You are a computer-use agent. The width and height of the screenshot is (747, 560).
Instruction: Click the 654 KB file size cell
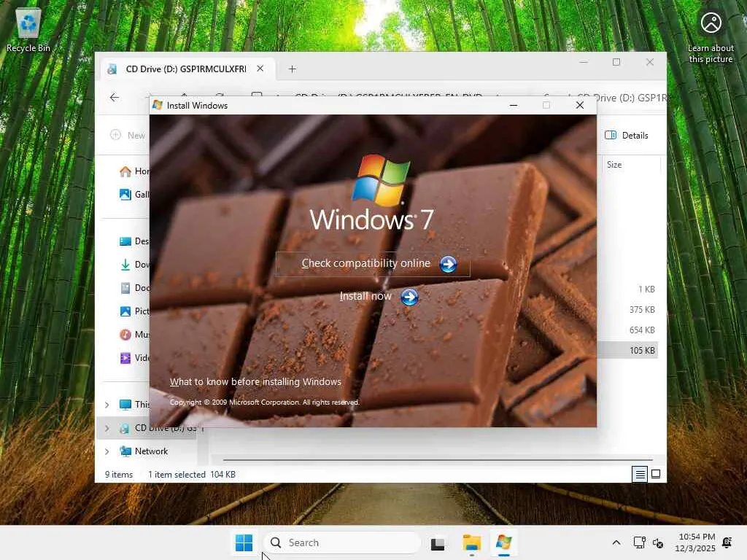coord(642,330)
